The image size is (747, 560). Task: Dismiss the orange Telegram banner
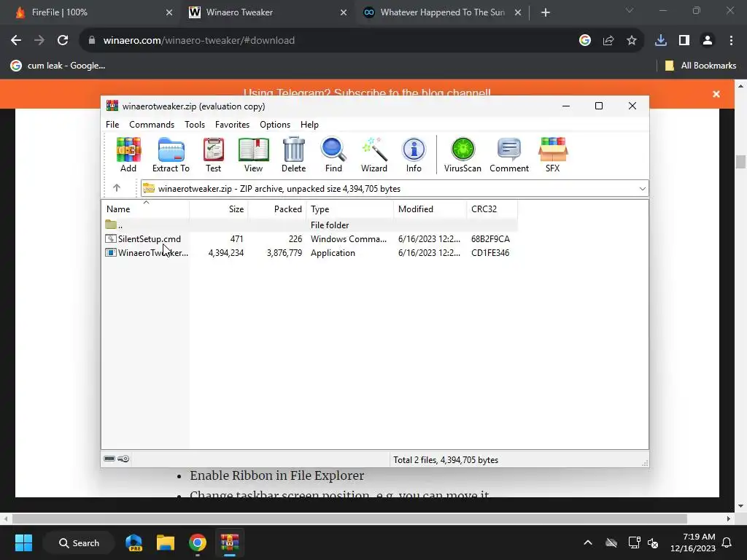click(x=716, y=94)
